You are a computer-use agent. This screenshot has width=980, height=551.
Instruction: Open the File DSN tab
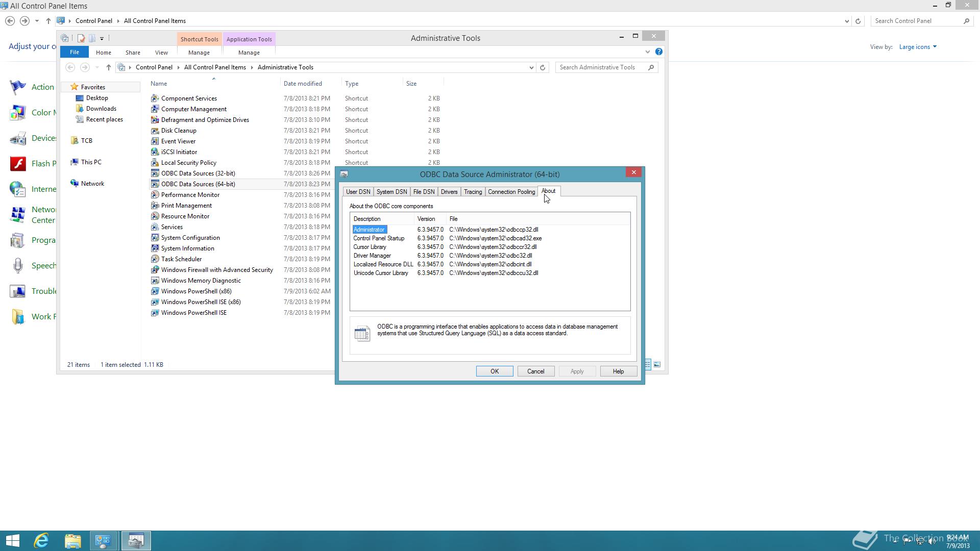coord(424,192)
